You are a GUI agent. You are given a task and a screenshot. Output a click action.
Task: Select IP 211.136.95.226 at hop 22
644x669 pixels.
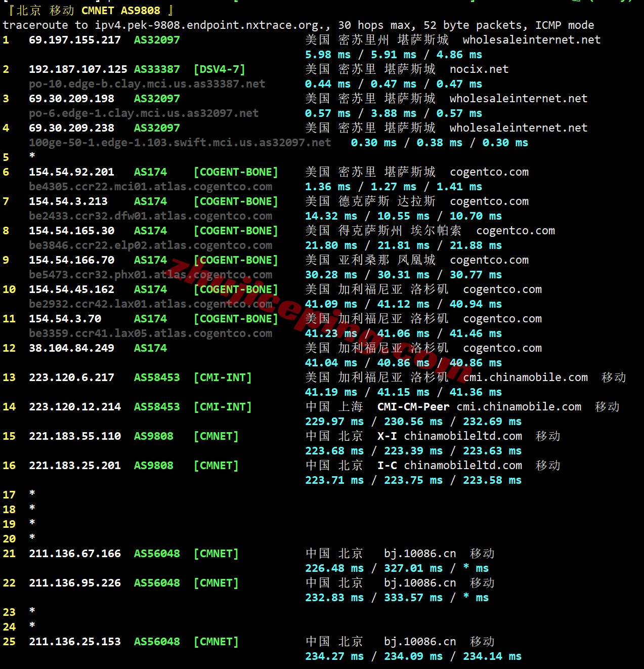pos(75,583)
